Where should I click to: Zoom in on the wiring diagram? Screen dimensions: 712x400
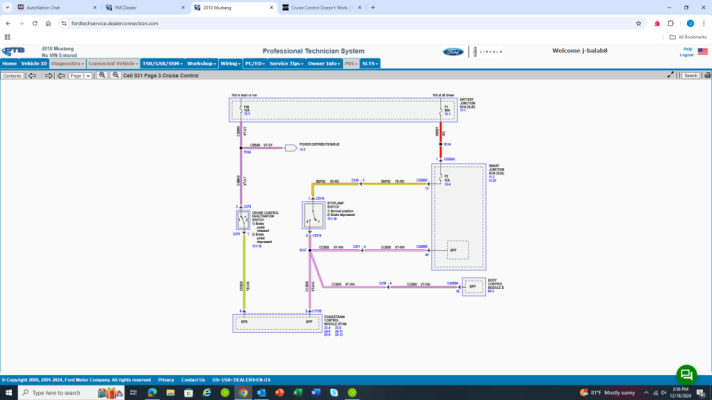(x=102, y=75)
